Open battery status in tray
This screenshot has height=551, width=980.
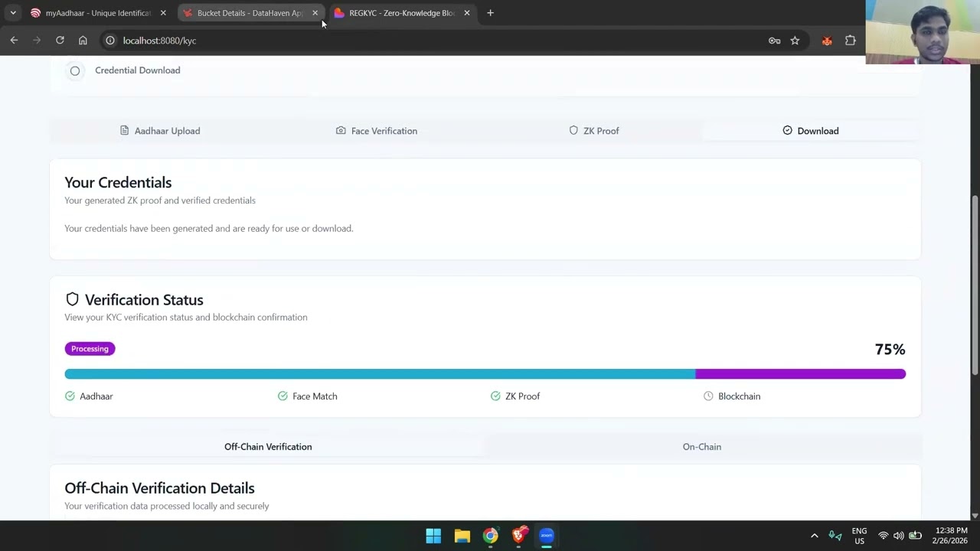[915, 536]
